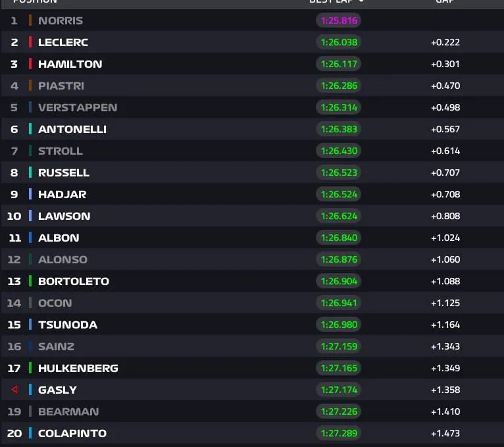This screenshot has height=447, width=504.
Task: Click Antonelli's teal team color bar
Action: (30, 129)
